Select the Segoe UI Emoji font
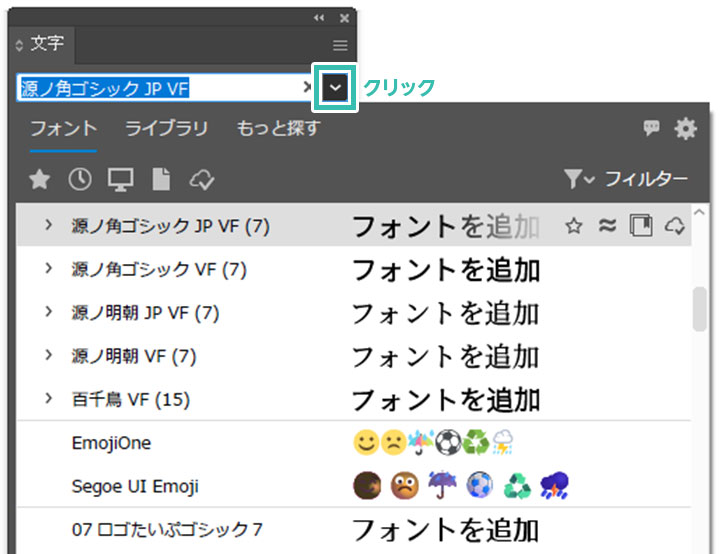Screen dimensions: 720x554 tap(135, 486)
